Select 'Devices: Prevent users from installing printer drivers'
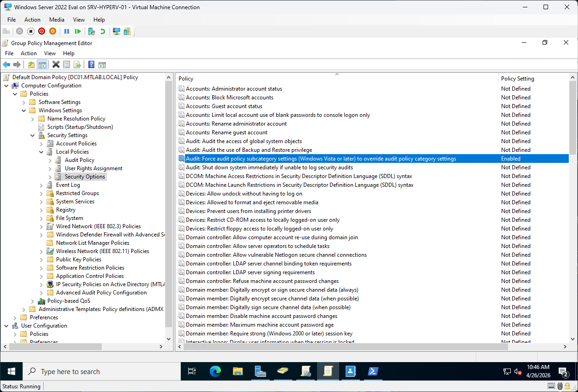Viewport: 578px width, 392px height. (249, 211)
